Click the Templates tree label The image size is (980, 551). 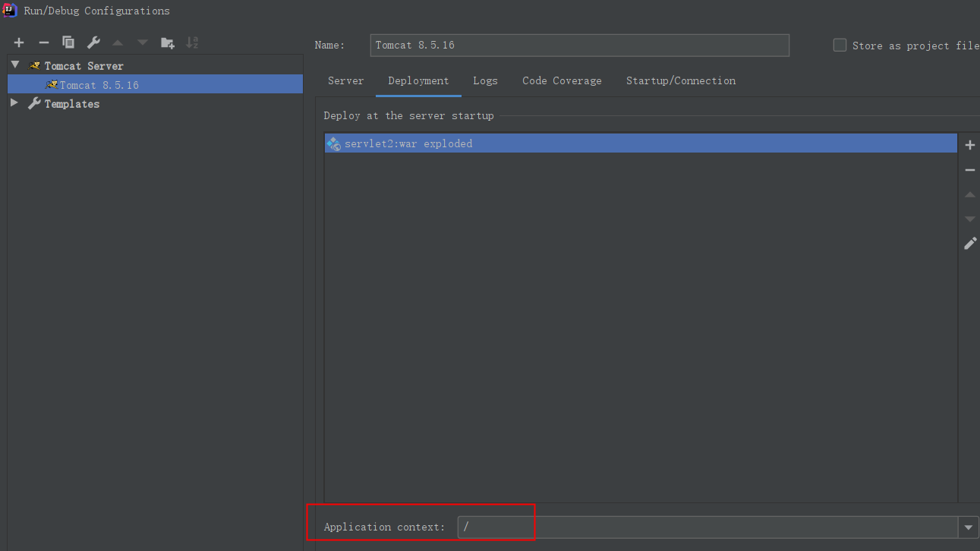pyautogui.click(x=72, y=104)
